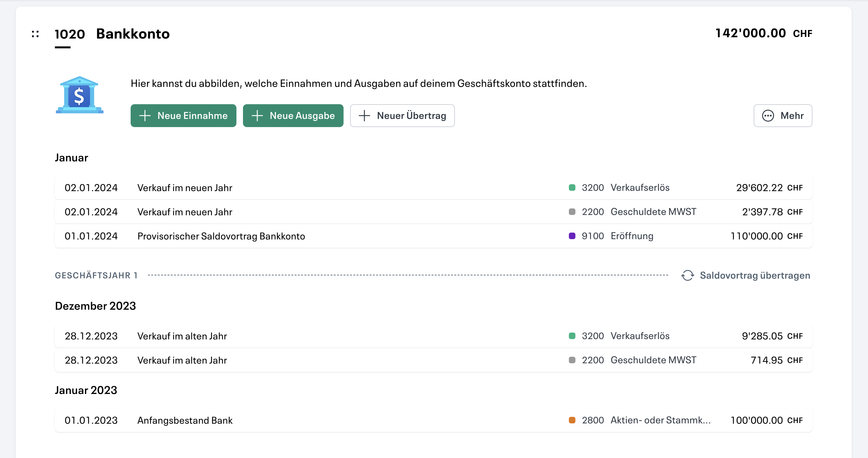Click the plus icon on Neuer Übertrag
This screenshot has height=458, width=868.
pyautogui.click(x=364, y=116)
